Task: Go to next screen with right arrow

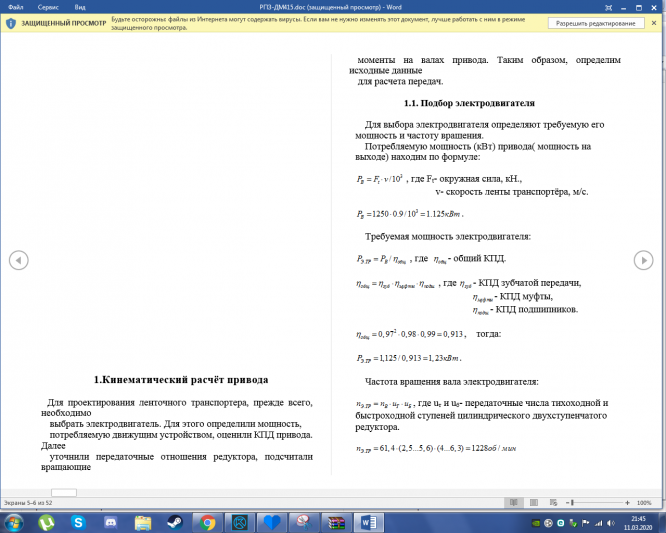Action: click(643, 260)
